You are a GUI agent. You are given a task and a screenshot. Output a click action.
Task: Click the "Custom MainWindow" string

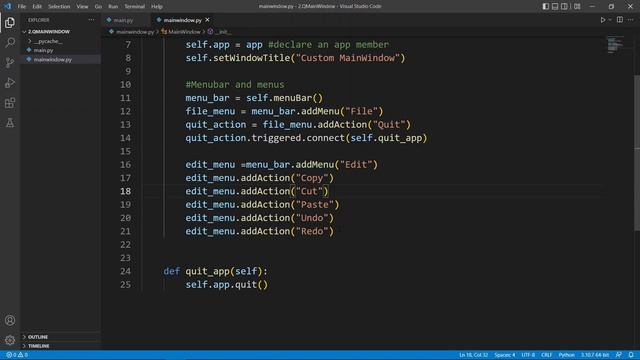click(348, 58)
